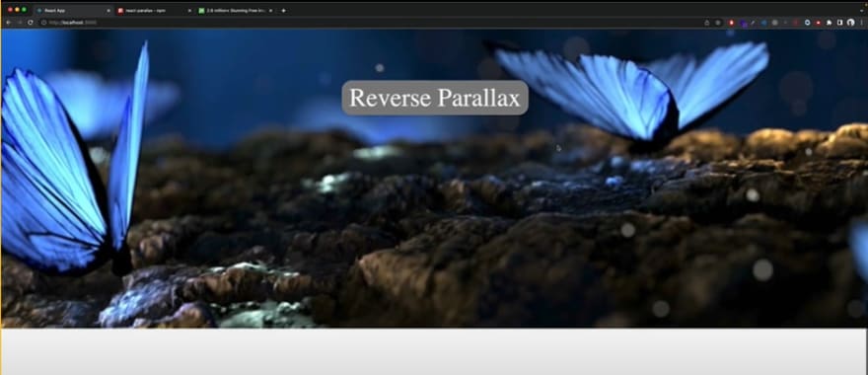The image size is (868, 375).
Task: Close the Stunning Free Images tab
Action: [x=270, y=11]
